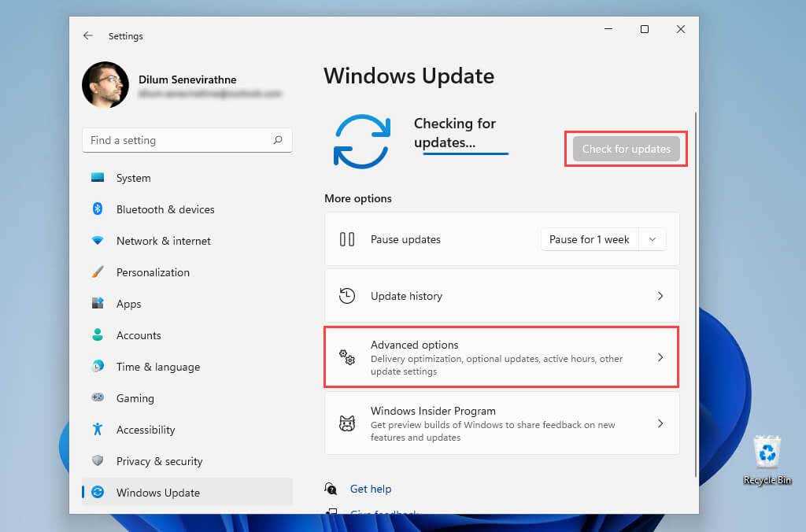Click the user profile picture
The width and height of the screenshot is (806, 532).
tap(105, 85)
